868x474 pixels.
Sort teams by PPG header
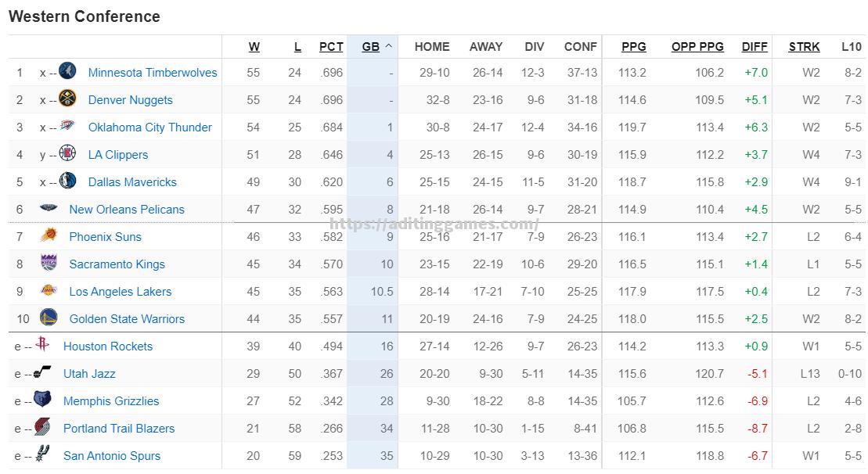coord(634,47)
